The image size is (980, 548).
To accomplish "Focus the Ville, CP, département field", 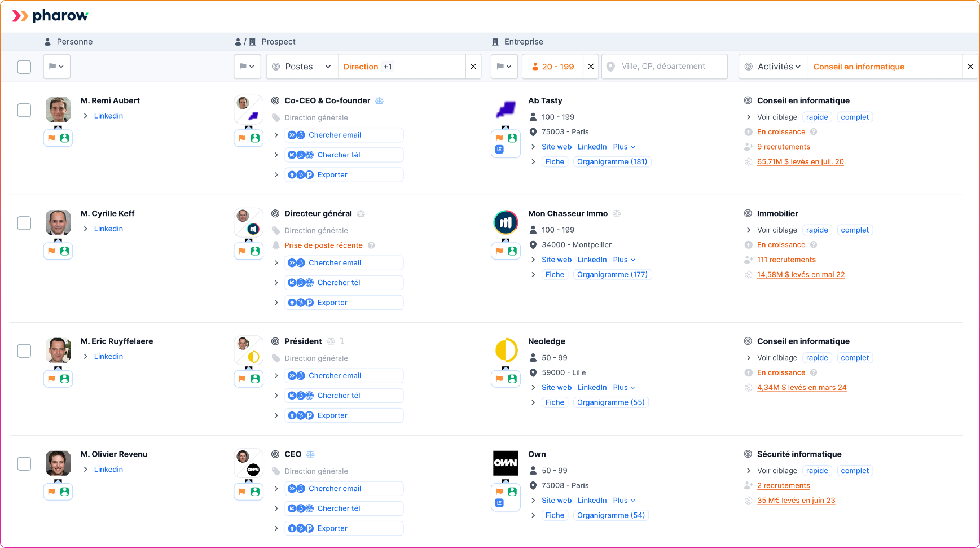I will point(665,67).
